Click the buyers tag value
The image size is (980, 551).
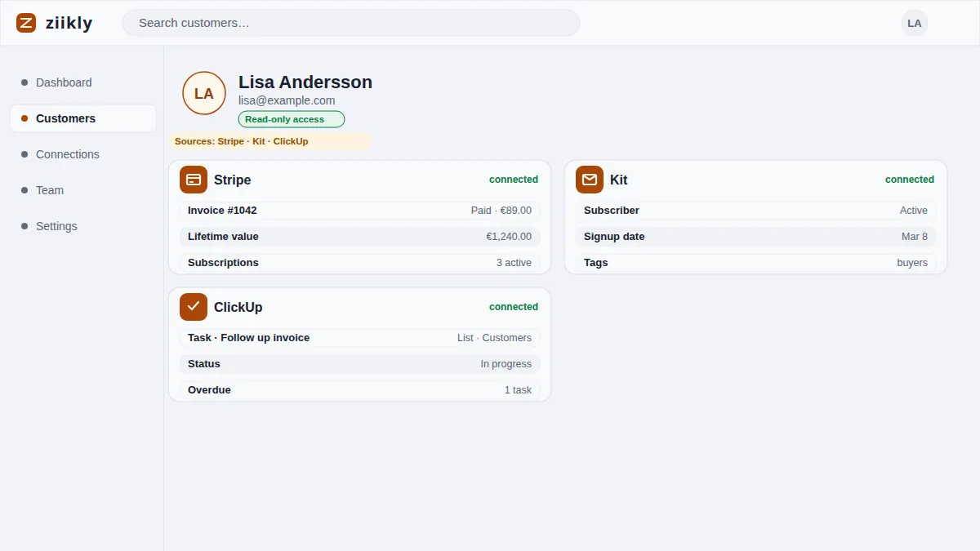pyautogui.click(x=912, y=263)
